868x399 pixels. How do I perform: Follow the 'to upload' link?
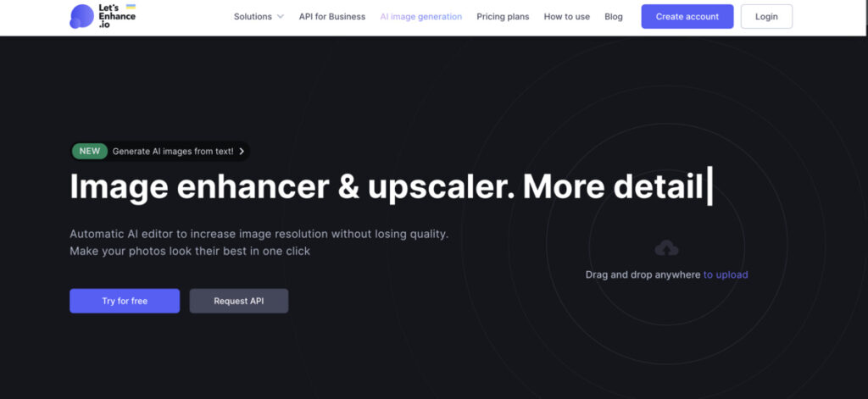726,274
